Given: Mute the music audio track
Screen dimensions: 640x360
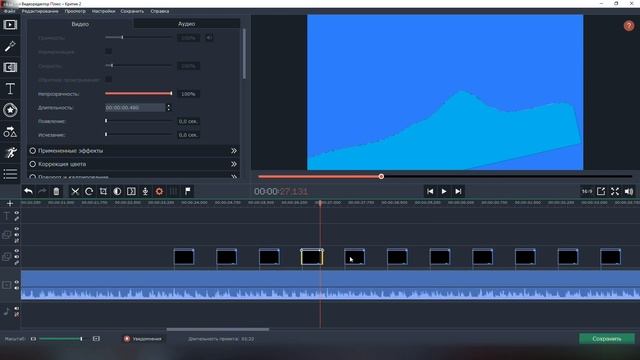Looking at the screenshot, I should pyautogui.click(x=17, y=309).
